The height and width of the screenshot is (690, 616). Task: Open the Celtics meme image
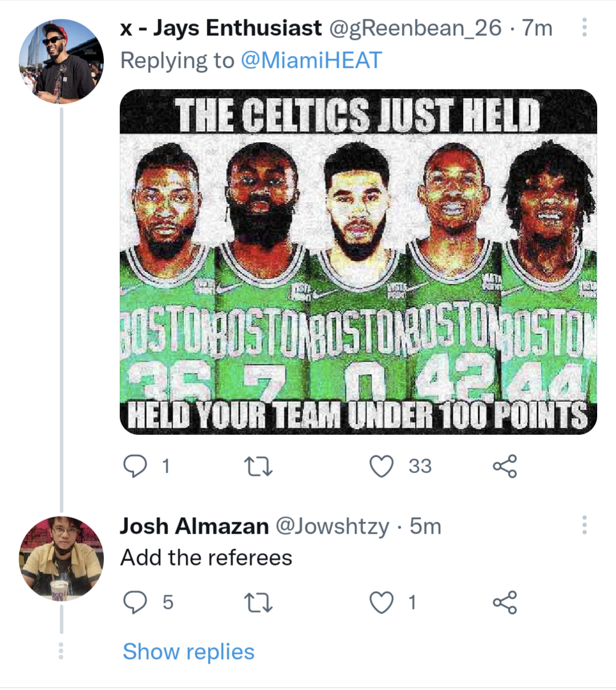358,261
